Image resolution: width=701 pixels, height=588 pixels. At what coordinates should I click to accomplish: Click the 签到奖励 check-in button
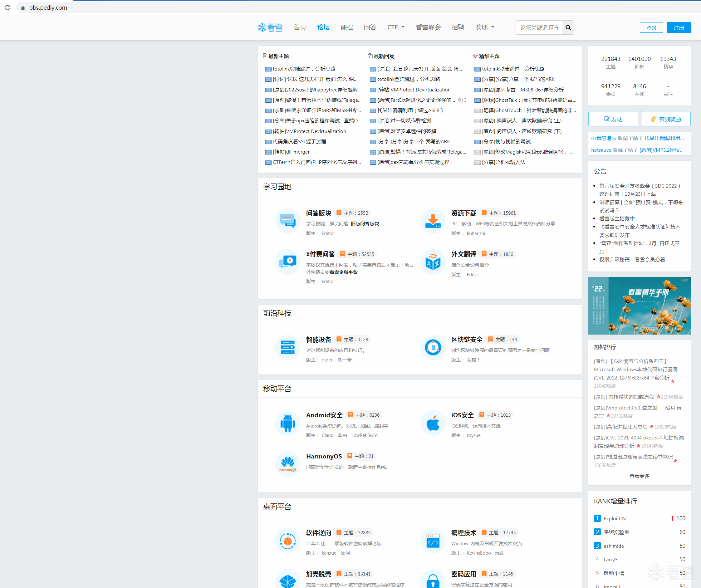coord(665,119)
